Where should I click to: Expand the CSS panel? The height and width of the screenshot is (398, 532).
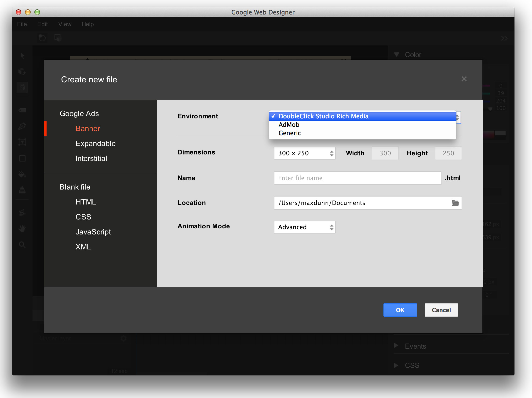396,365
